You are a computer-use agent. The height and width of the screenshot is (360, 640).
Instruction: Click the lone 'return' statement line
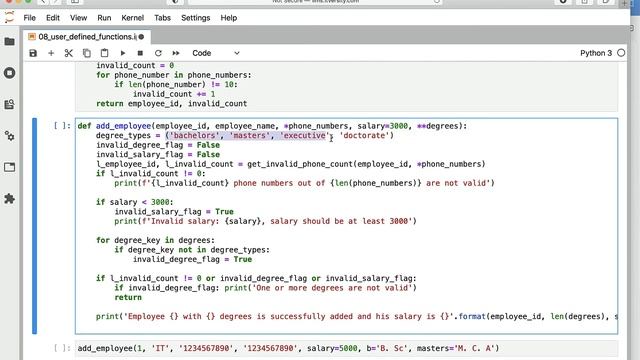pyautogui.click(x=128, y=297)
